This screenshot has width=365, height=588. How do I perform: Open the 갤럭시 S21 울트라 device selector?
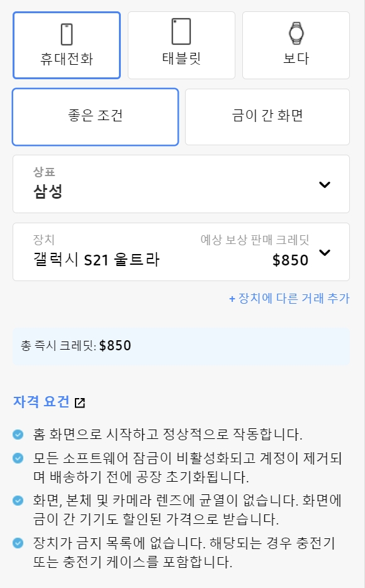[x=181, y=252]
